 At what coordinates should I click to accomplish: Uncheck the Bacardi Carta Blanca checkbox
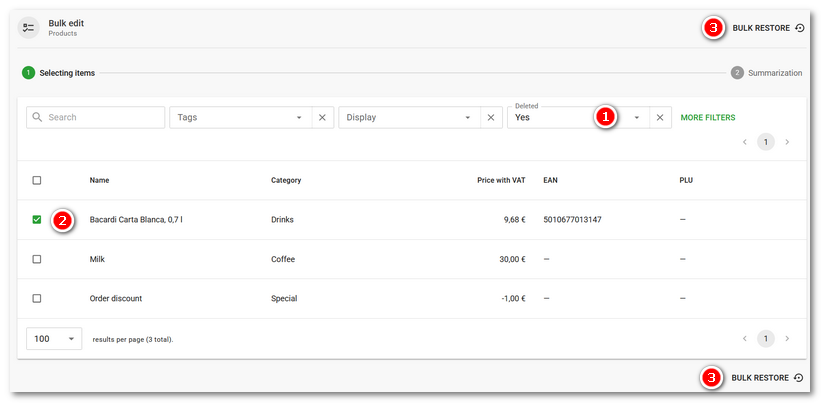pyautogui.click(x=37, y=219)
